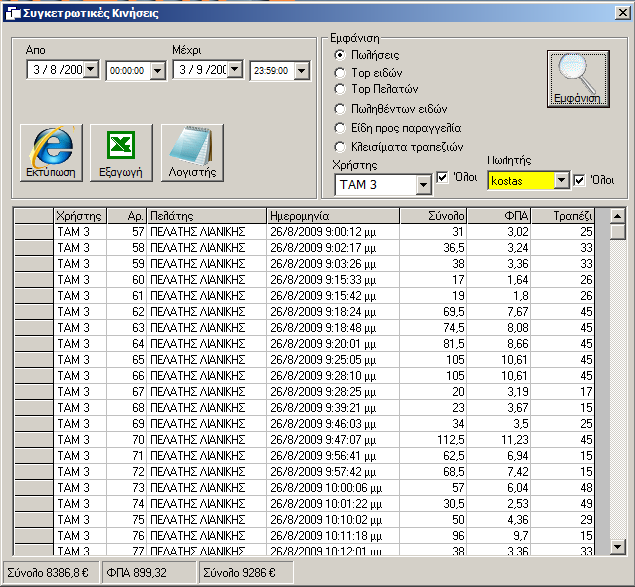The image size is (635, 587).
Task: Click the 1,64 ΦΠΑ cell
Action: [x=499, y=280]
